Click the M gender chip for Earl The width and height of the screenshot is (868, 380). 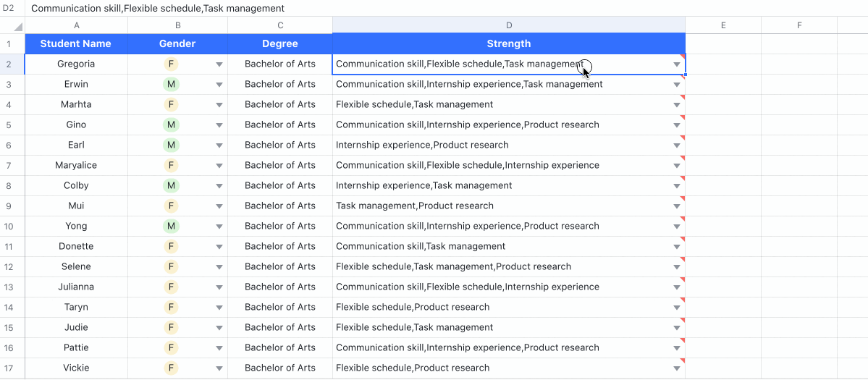[171, 145]
